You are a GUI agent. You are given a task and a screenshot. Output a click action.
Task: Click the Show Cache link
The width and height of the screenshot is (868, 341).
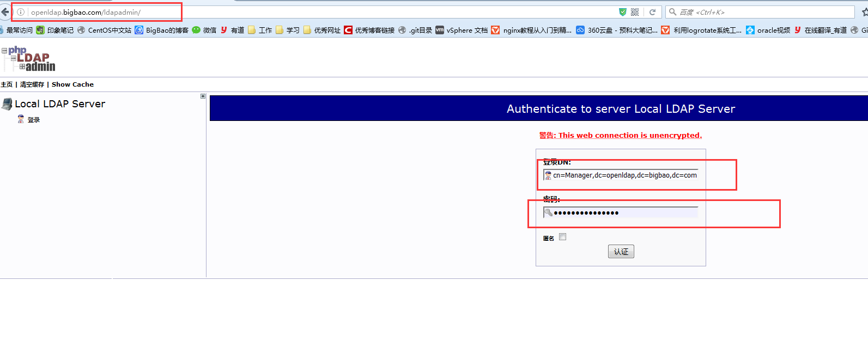pyautogui.click(x=72, y=84)
